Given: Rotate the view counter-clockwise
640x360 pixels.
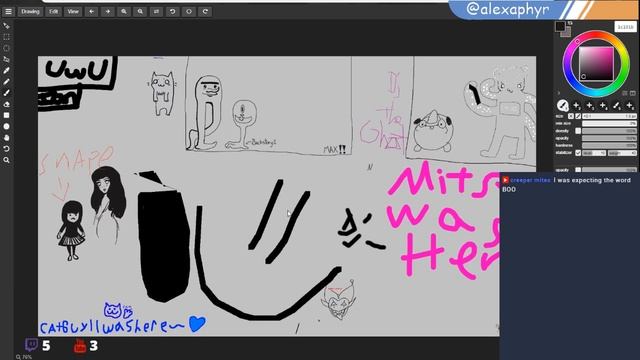Looking at the screenshot, I should [173, 11].
